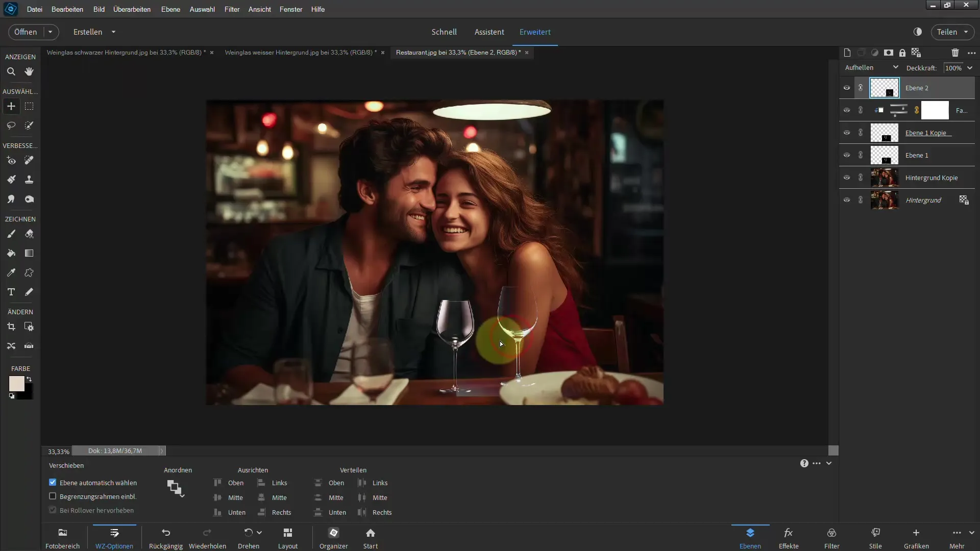The width and height of the screenshot is (980, 551).
Task: Enable Begrenzungsrahmen einbl. checkbox
Action: tap(53, 496)
